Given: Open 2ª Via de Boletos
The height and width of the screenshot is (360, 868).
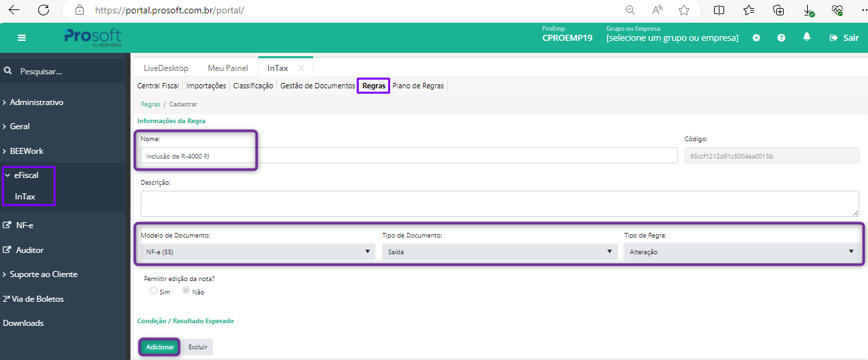Looking at the screenshot, I should click(33, 299).
